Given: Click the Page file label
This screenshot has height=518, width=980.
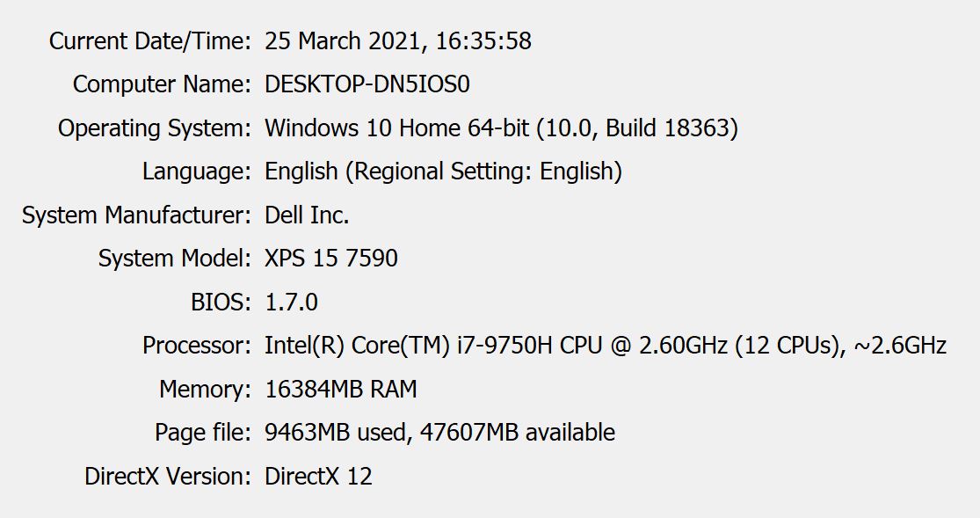Looking at the screenshot, I should (x=202, y=433).
